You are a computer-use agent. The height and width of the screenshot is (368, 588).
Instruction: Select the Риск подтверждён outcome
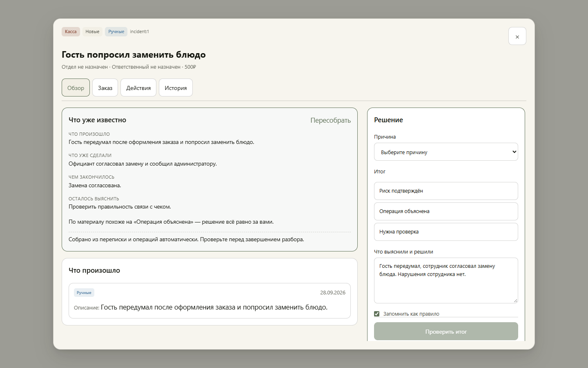(x=446, y=191)
